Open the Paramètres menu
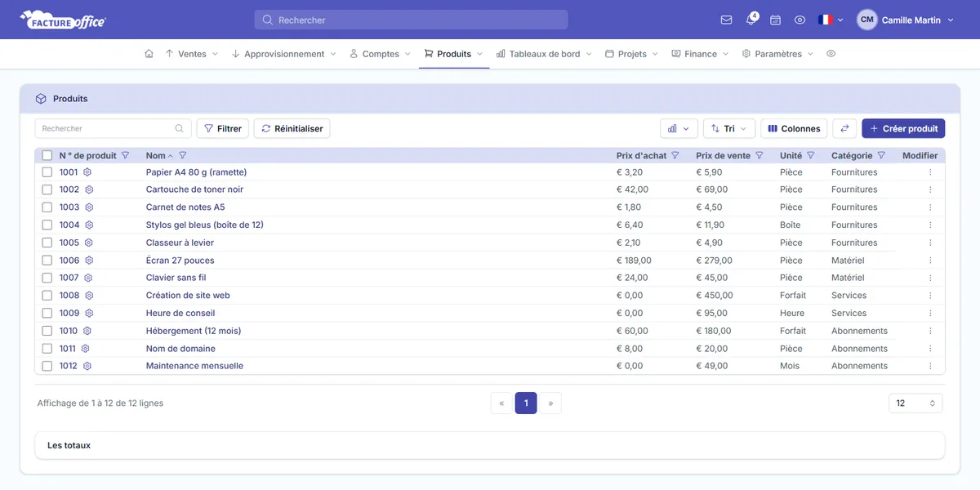980x490 pixels. tap(778, 54)
